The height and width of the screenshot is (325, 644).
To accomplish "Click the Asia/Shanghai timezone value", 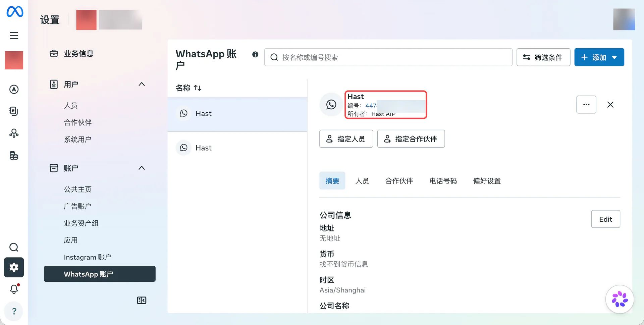I will coord(342,290).
